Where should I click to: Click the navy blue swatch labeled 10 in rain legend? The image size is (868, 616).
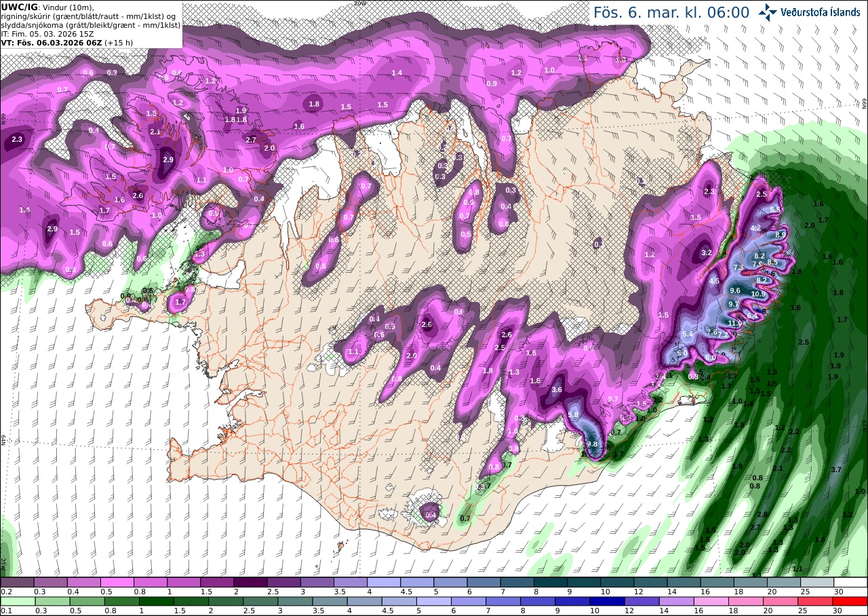click(x=608, y=601)
